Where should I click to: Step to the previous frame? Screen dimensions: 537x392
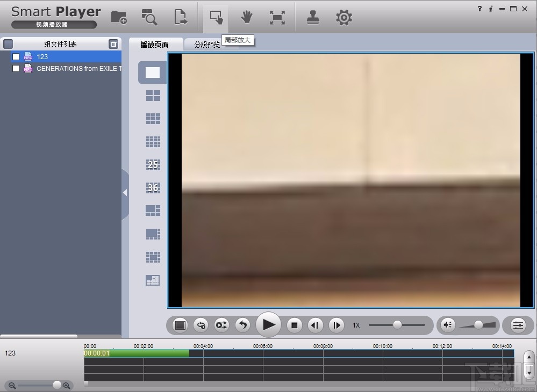point(315,325)
